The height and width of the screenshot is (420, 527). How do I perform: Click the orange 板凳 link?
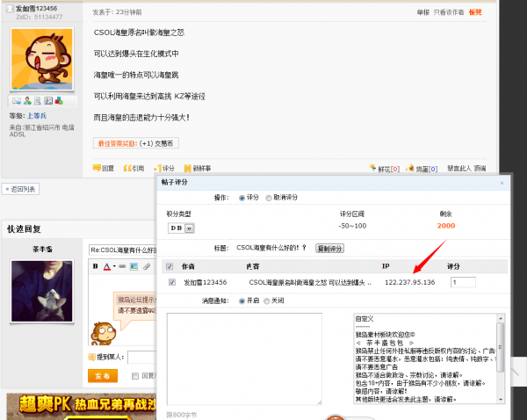coord(475,12)
